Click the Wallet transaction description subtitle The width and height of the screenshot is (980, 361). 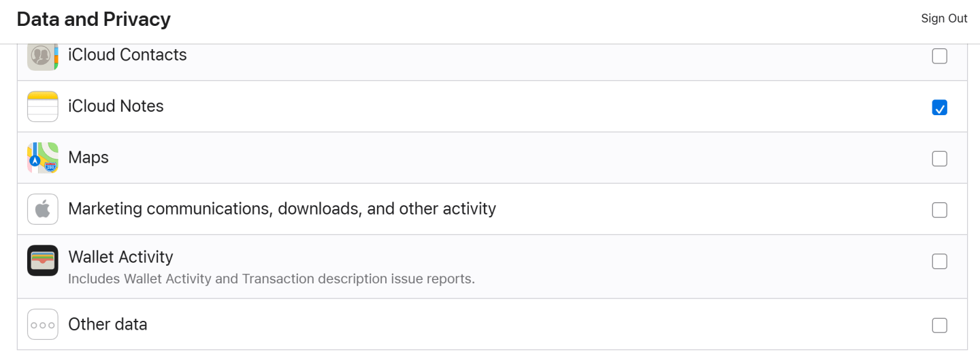coord(271,279)
